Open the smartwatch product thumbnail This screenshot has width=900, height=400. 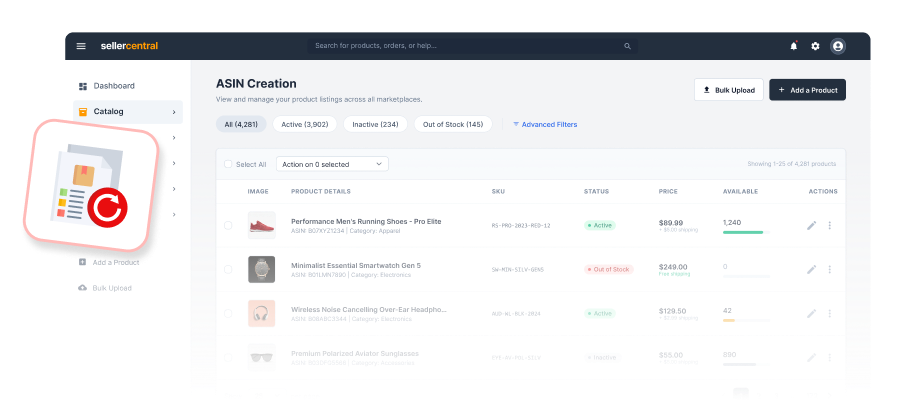click(262, 269)
